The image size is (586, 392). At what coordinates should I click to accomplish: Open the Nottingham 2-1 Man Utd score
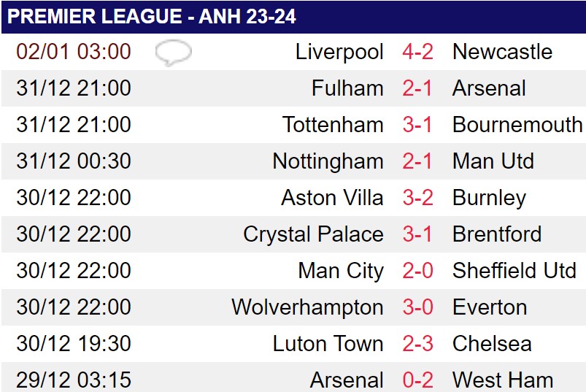pos(417,161)
